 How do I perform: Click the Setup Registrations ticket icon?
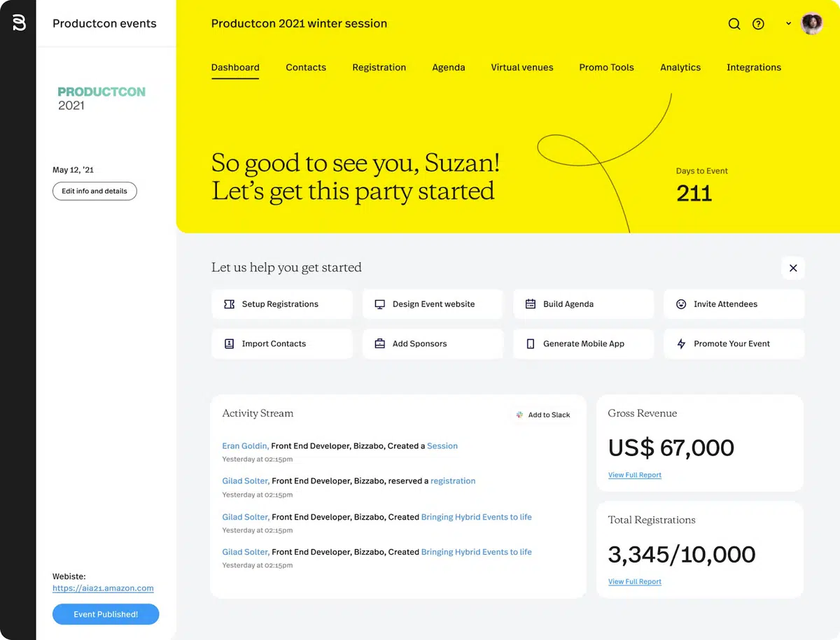(x=229, y=304)
